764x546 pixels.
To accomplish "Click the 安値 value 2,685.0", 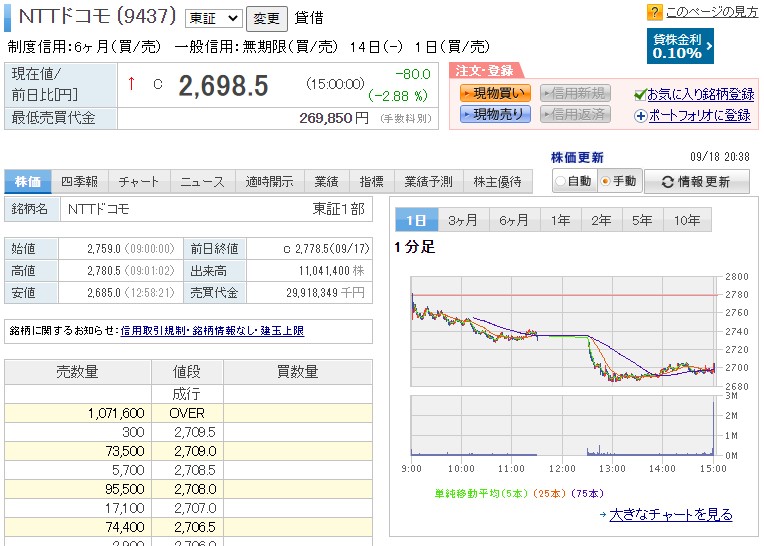I will pos(104,293).
